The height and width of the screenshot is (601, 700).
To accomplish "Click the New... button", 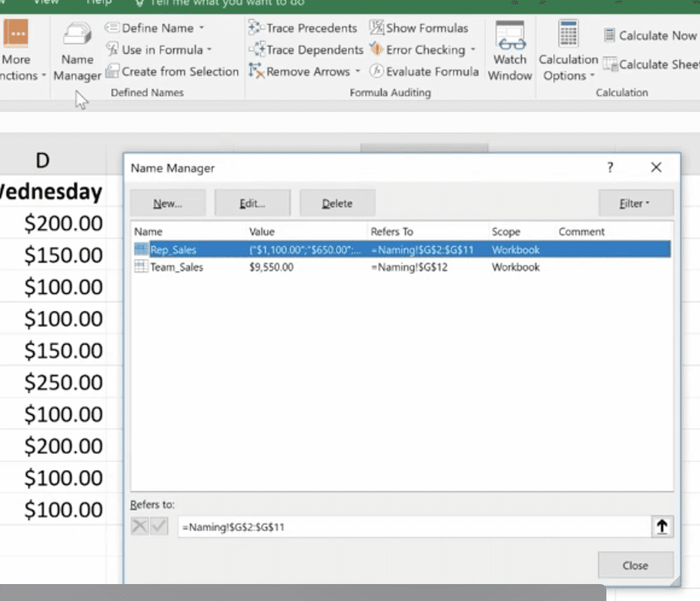I will 167,203.
